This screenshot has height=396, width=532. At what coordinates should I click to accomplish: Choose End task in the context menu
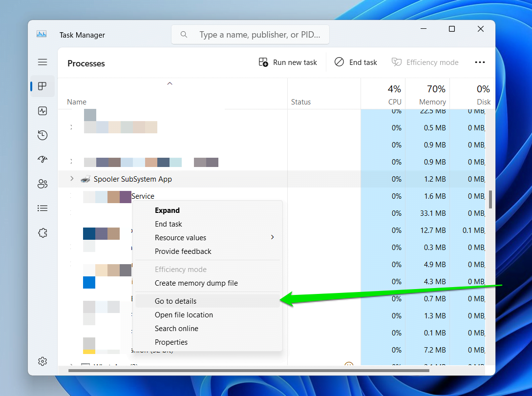coord(208,224)
